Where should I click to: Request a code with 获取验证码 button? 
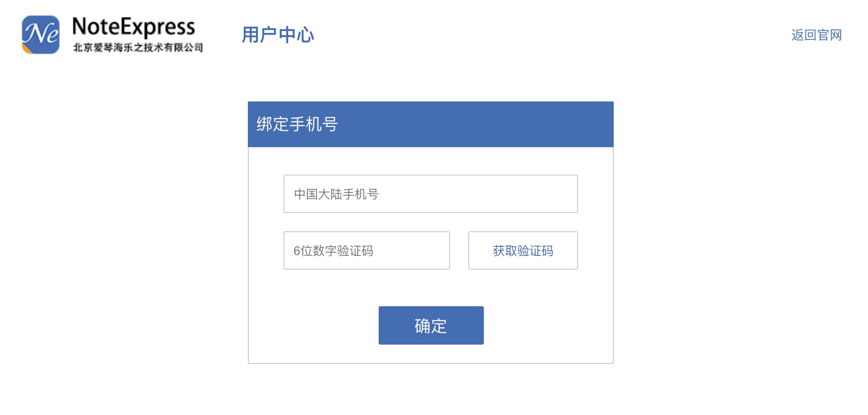tap(523, 250)
